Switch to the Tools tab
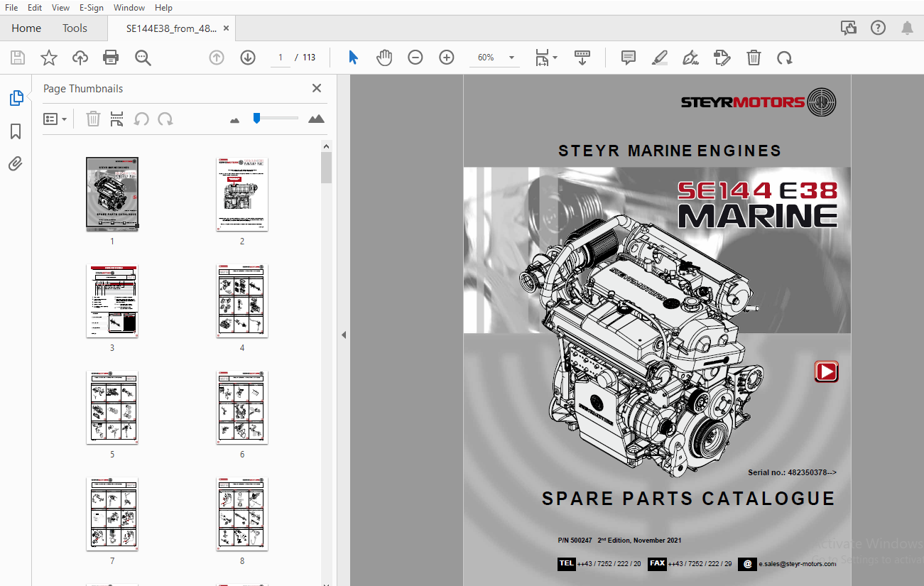This screenshot has height=586, width=924. point(75,28)
